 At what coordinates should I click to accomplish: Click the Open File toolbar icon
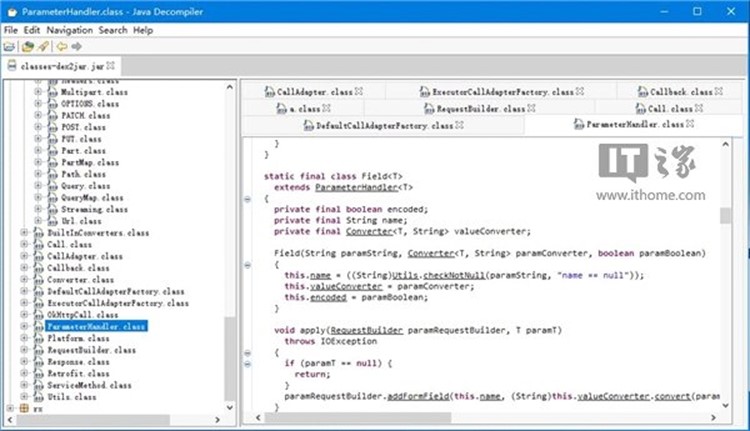(x=9, y=46)
